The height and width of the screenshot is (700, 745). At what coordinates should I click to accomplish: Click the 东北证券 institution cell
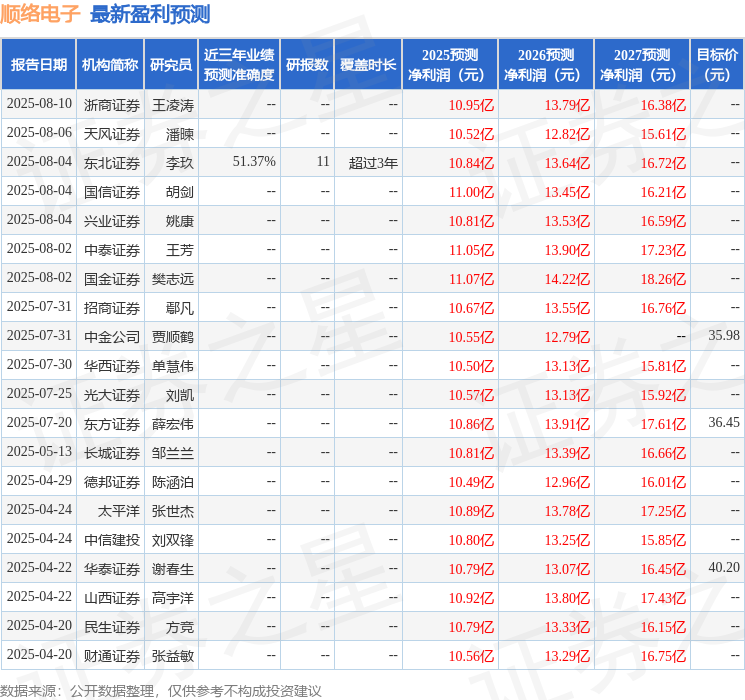[x=112, y=163]
